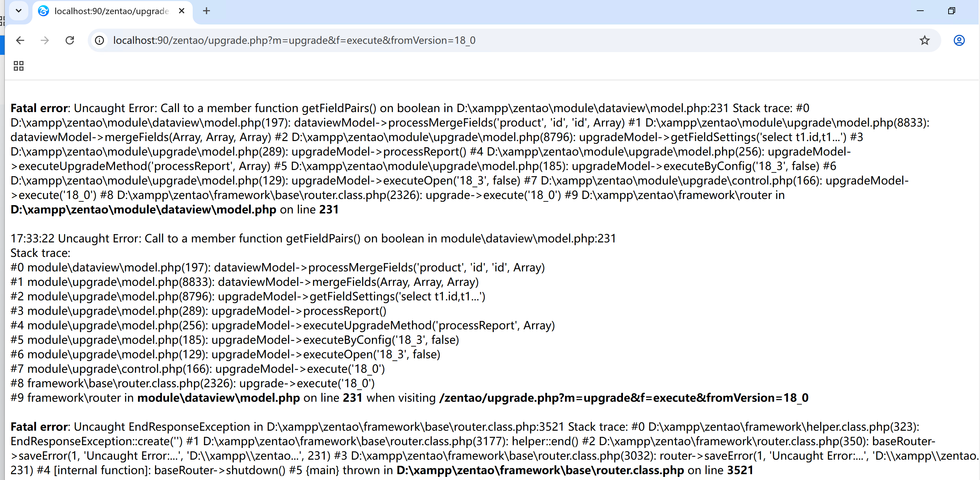Open a new tab with the plus button

tap(206, 11)
